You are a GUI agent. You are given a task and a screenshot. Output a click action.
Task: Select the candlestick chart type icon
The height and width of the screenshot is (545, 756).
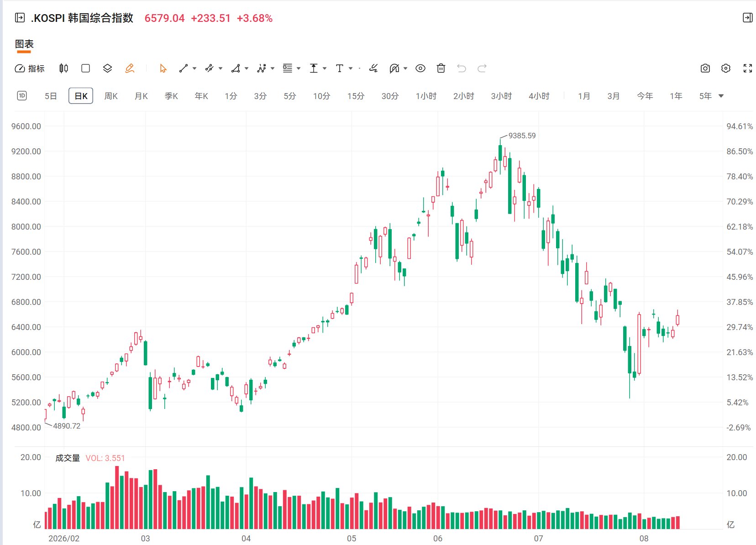coord(64,68)
